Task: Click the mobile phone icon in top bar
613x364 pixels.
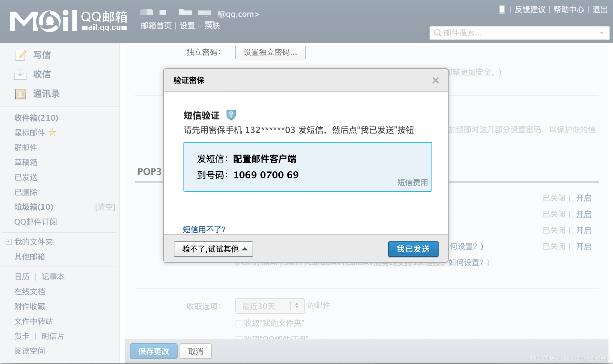Action: point(502,10)
